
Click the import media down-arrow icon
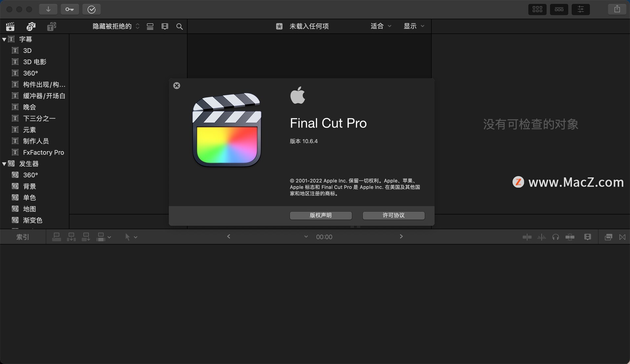click(48, 9)
